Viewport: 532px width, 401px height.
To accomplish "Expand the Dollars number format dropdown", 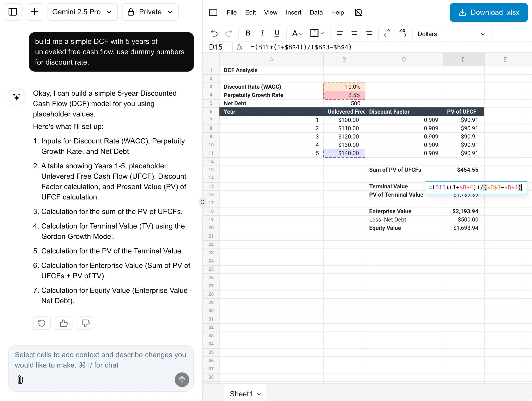I will pos(451,34).
